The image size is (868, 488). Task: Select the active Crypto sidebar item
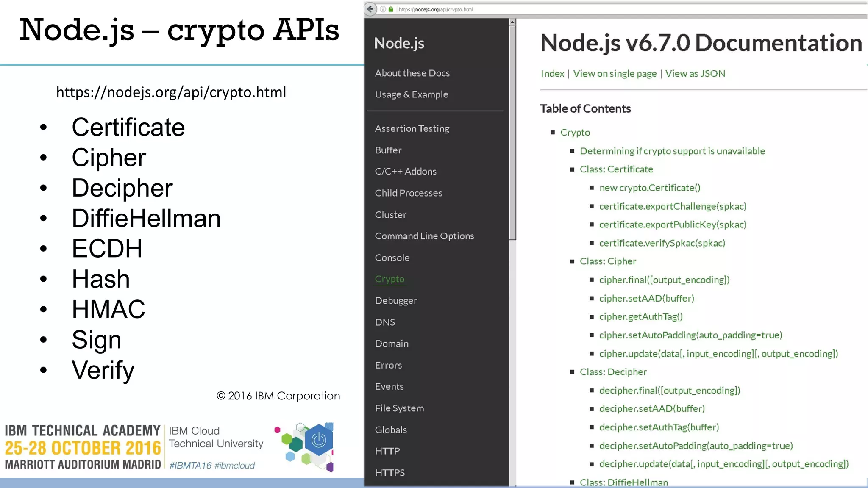(x=389, y=279)
